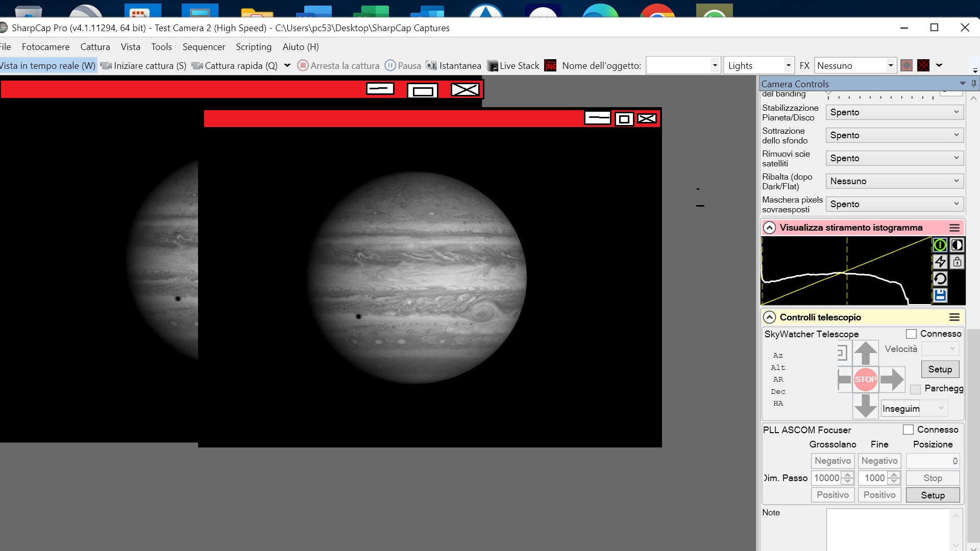Open the Cattura menu
Screen dimensions: 980x551
[95, 47]
